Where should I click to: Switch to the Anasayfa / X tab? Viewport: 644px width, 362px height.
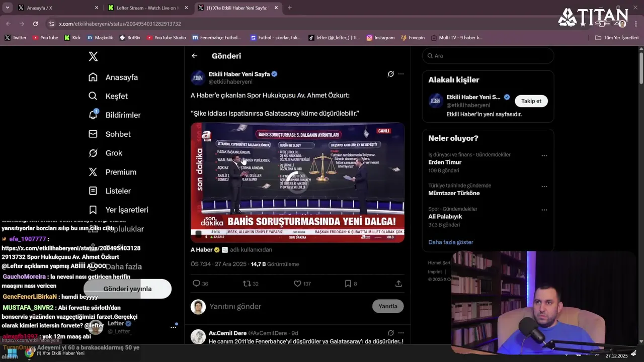pyautogui.click(x=58, y=8)
